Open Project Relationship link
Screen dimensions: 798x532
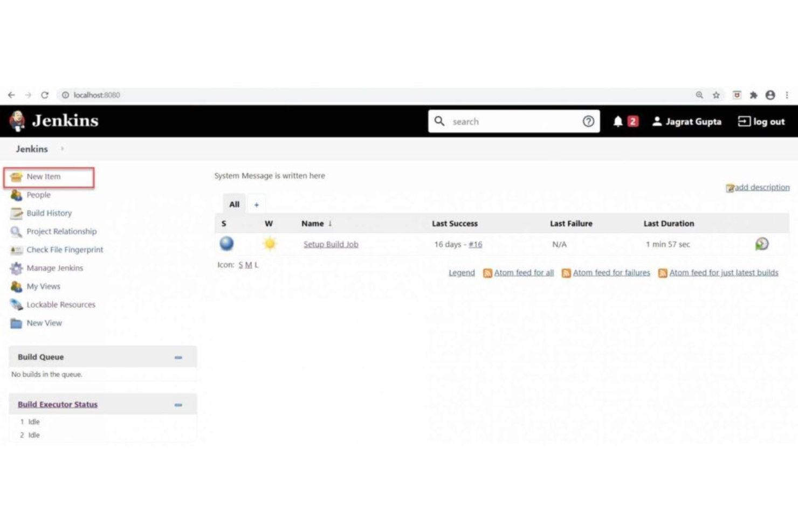click(x=61, y=231)
